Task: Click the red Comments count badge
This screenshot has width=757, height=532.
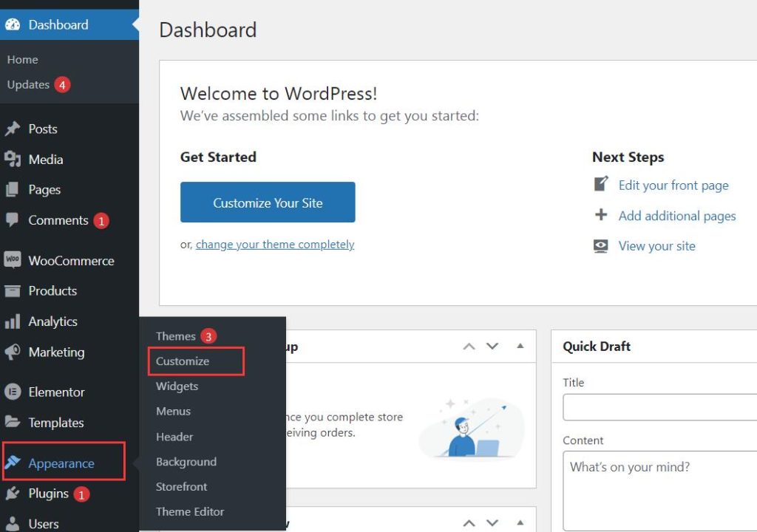Action: pyautogui.click(x=101, y=221)
